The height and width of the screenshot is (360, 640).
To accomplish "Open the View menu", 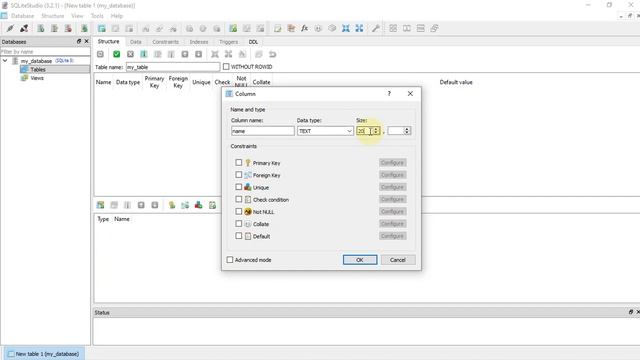I will [x=77, y=16].
